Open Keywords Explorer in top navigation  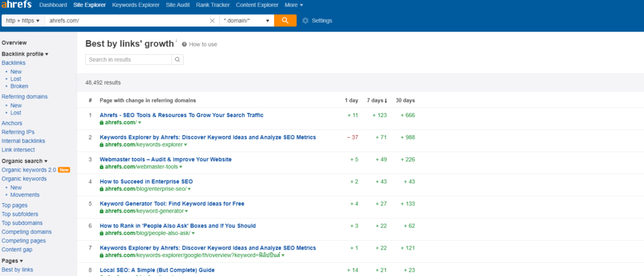[136, 5]
